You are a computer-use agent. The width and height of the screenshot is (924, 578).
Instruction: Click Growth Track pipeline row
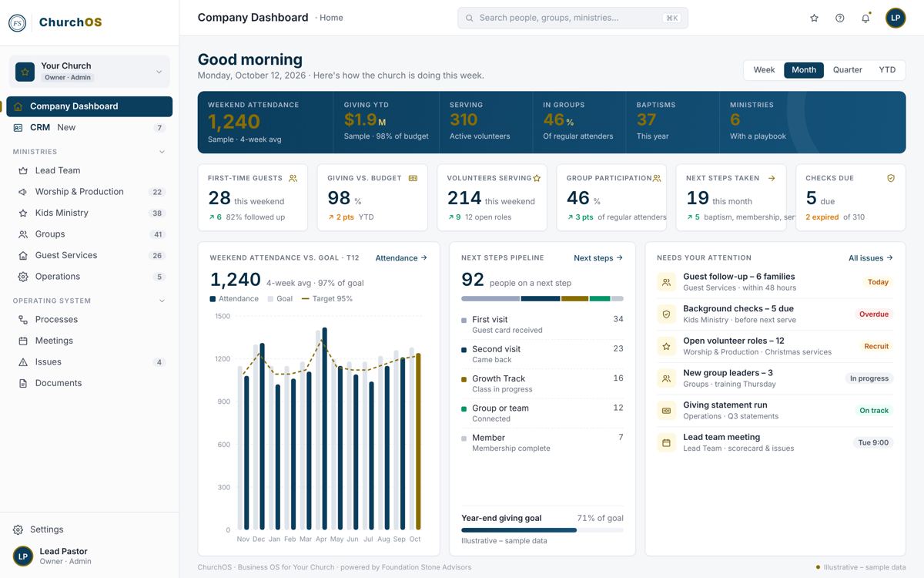(x=542, y=384)
